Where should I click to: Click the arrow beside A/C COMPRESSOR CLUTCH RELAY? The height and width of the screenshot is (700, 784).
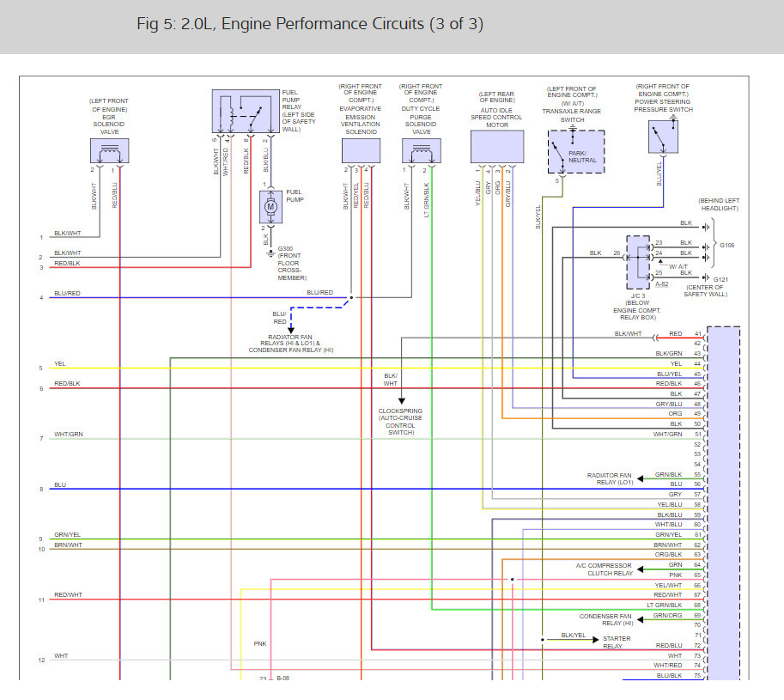click(641, 569)
